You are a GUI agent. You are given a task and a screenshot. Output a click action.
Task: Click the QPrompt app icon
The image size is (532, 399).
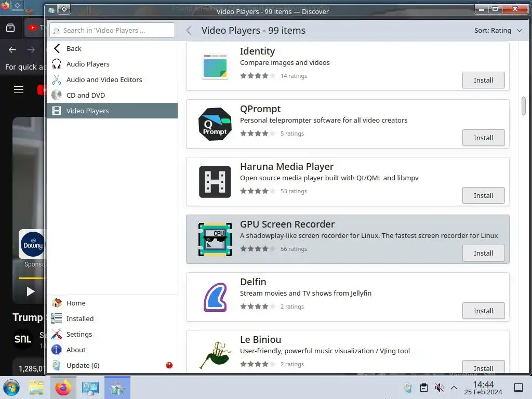click(x=215, y=124)
